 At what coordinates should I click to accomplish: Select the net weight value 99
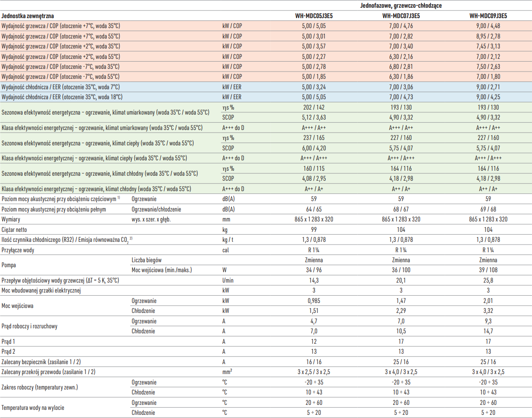313,230
